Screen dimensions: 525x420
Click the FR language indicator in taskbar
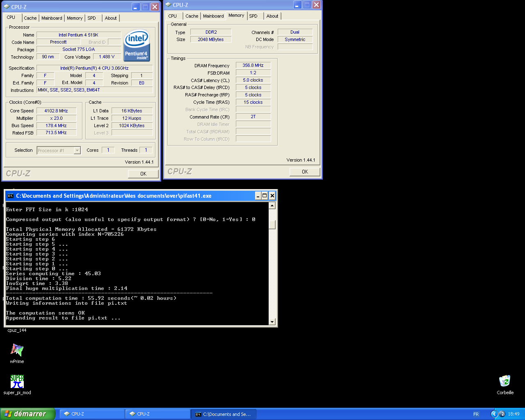click(476, 414)
